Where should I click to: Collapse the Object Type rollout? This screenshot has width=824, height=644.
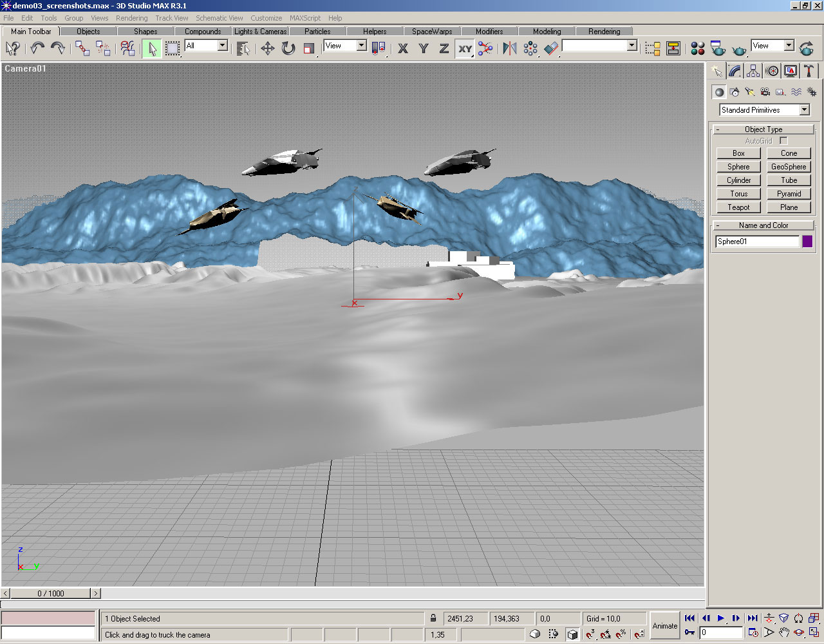763,129
